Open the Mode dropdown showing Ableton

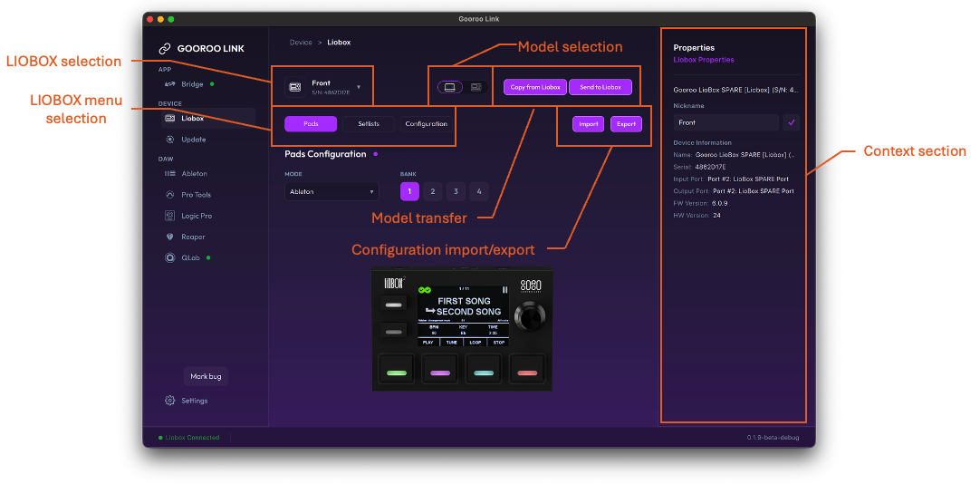[331, 191]
